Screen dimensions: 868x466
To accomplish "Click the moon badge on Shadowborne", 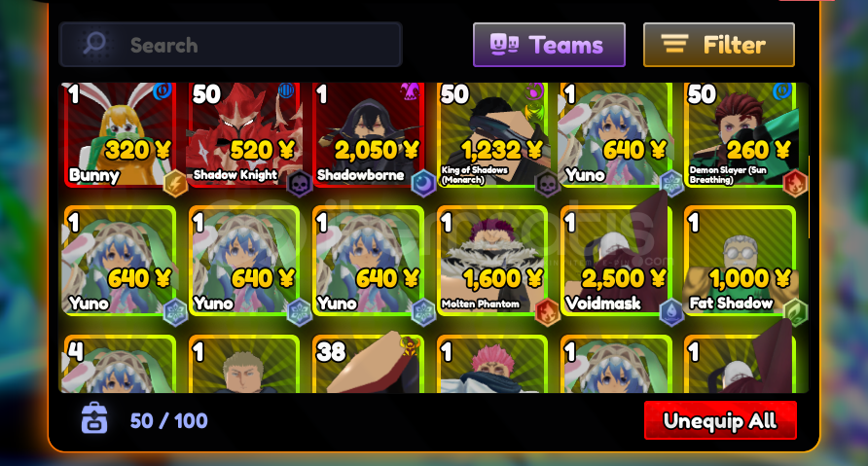I will coord(423,183).
